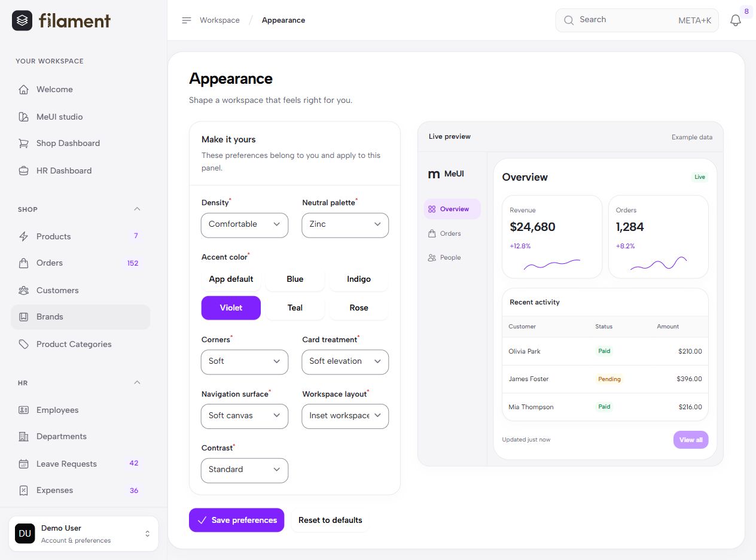Click the Customers group icon

pos(24,290)
